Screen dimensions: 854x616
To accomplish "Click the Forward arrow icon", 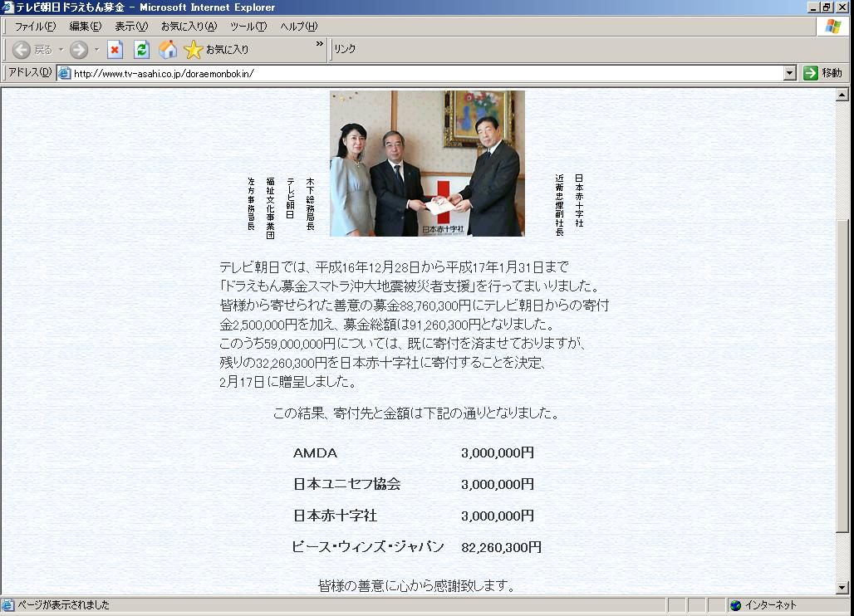I will pos(79,50).
